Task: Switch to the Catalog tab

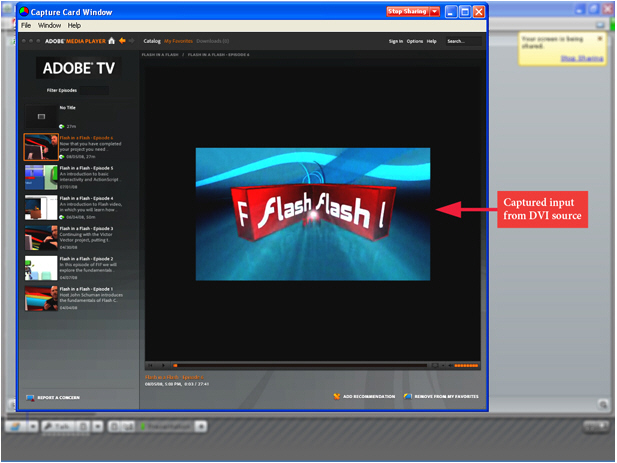Action: 152,41
